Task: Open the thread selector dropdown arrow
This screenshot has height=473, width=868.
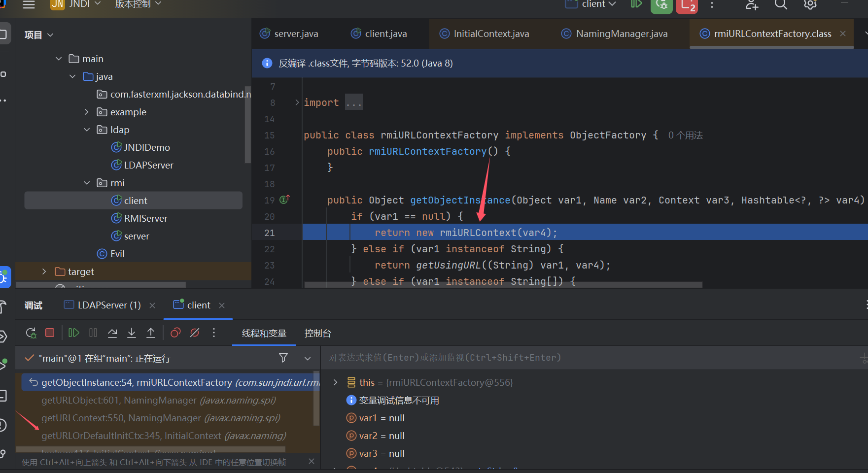Action: click(308, 358)
